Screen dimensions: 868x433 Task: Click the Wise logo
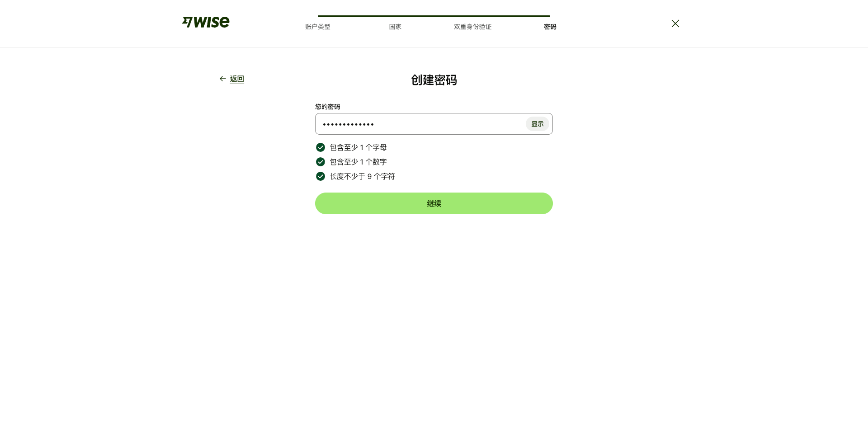coord(205,22)
